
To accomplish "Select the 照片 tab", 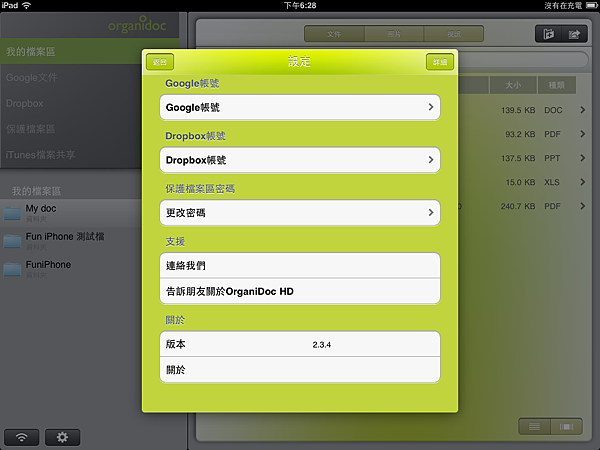I will [x=394, y=34].
